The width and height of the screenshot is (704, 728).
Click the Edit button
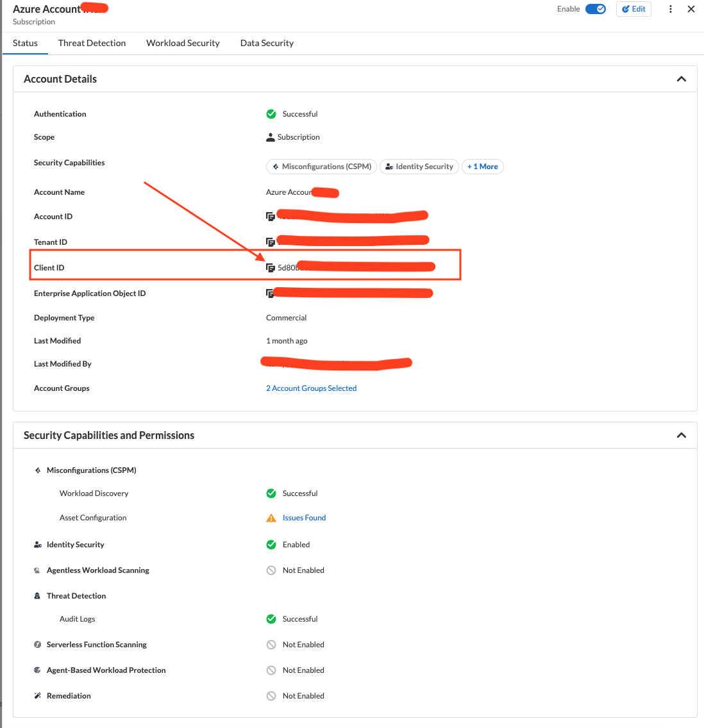[x=633, y=9]
